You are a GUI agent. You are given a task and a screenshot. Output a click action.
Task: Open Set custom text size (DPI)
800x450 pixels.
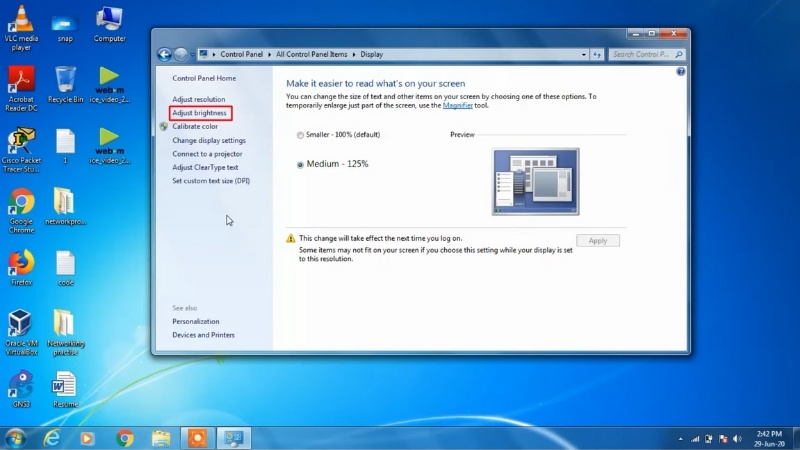[211, 181]
